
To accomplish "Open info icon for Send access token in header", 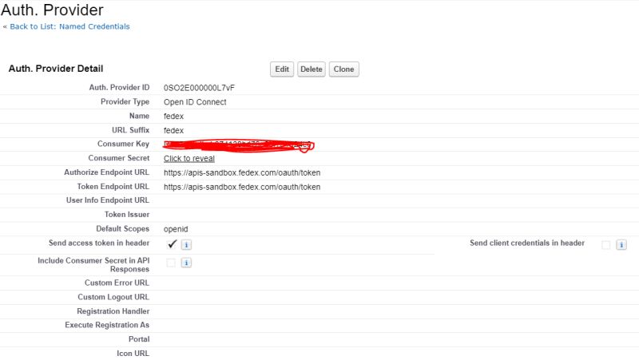I will click(186, 245).
